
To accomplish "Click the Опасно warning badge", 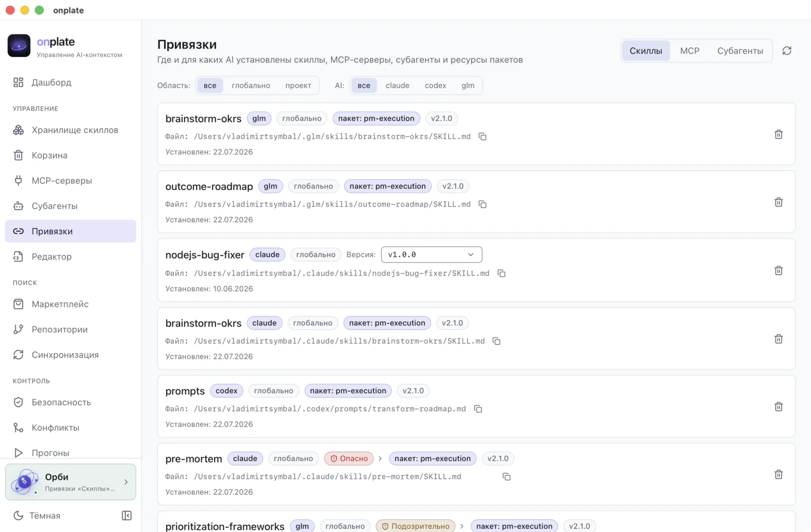I will coord(349,459).
